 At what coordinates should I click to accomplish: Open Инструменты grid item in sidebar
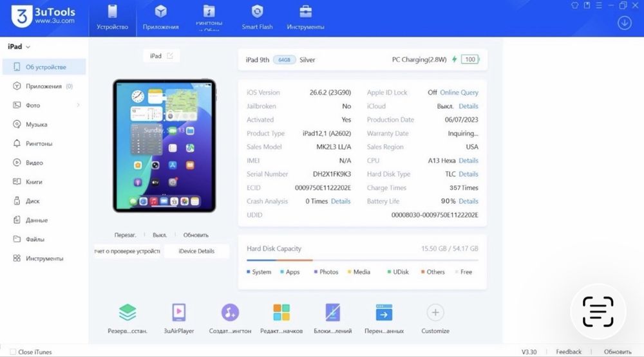[44, 259]
